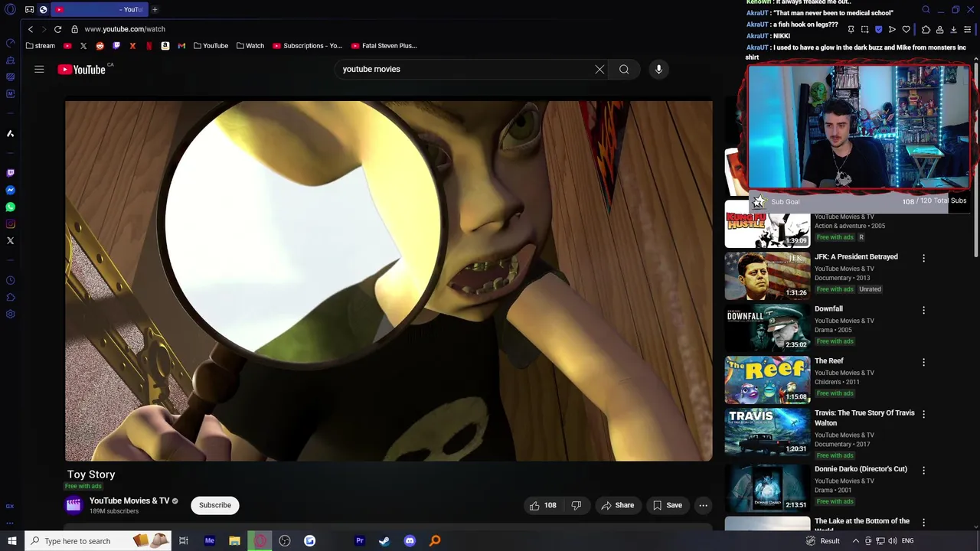980x551 pixels.
Task: Open the YouTube Movies & TV channel name
Action: click(x=129, y=500)
